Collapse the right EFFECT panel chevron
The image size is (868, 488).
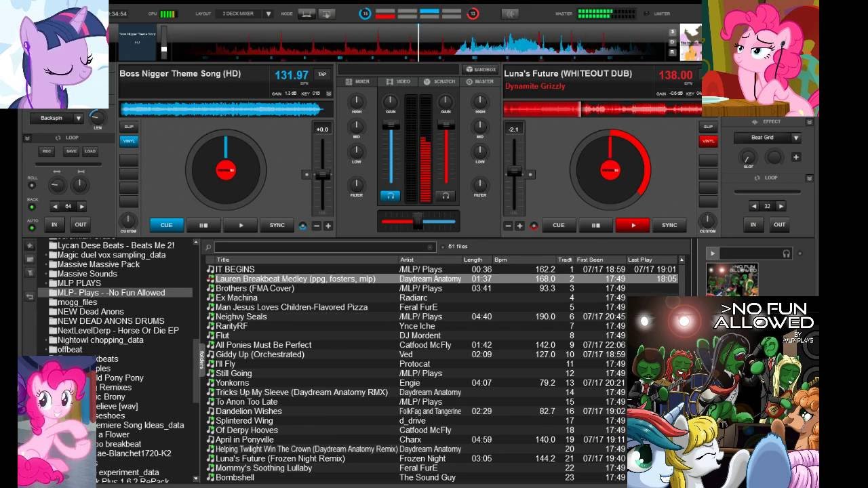809,122
